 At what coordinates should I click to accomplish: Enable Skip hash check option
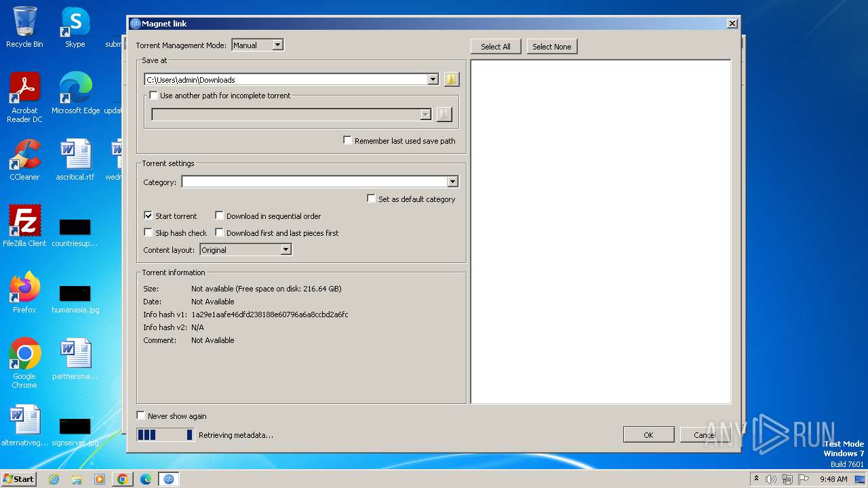coord(149,232)
